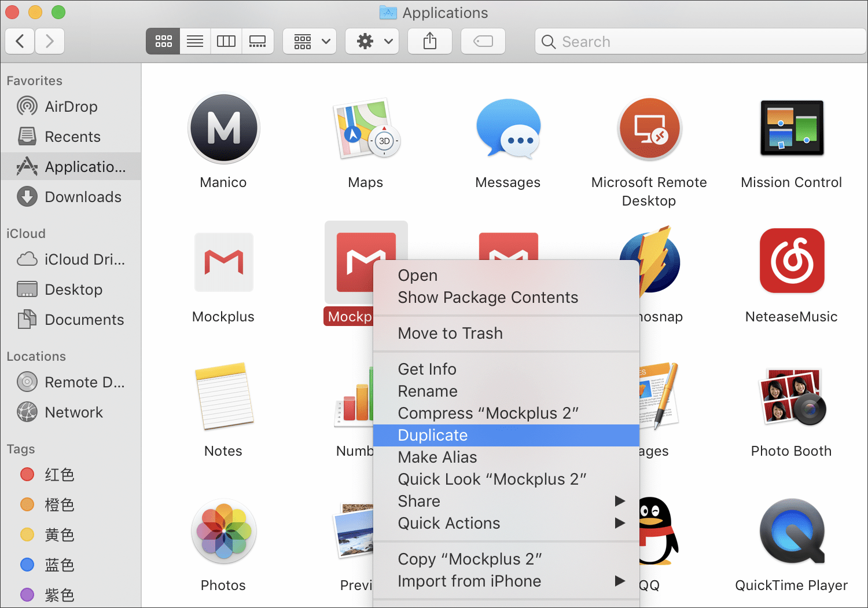868x608 pixels.
Task: Go forward with the right arrow
Action: click(x=50, y=41)
